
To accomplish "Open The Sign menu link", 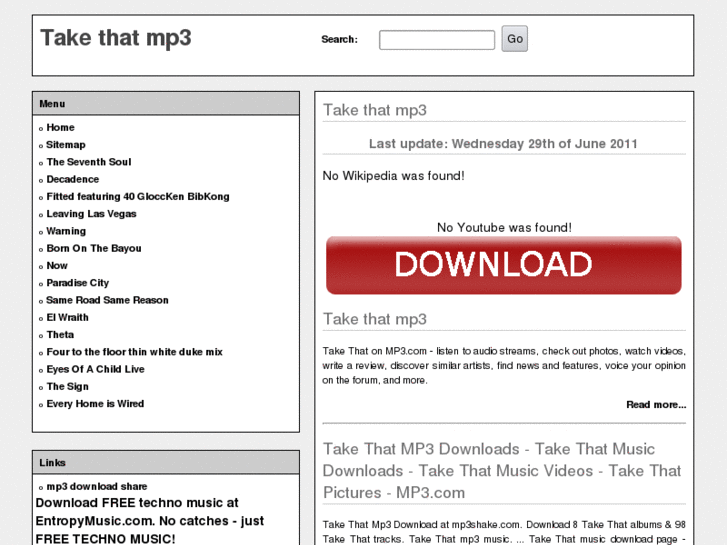I will (67, 386).
